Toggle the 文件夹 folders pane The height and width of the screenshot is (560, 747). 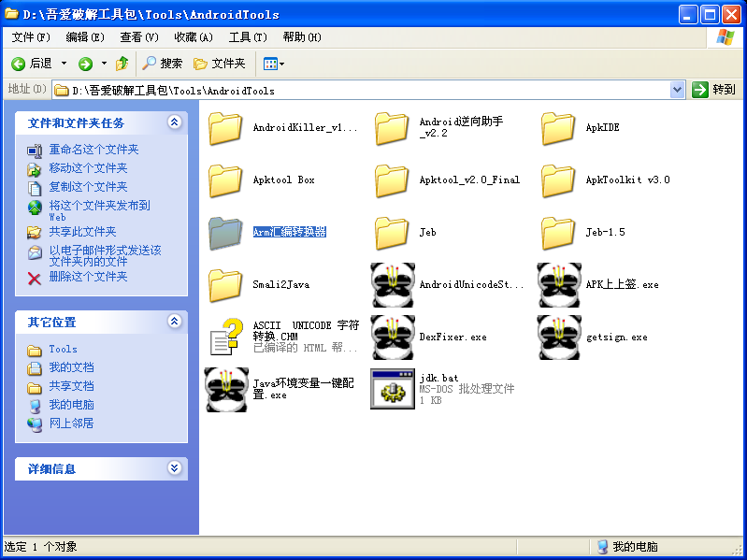(x=220, y=64)
